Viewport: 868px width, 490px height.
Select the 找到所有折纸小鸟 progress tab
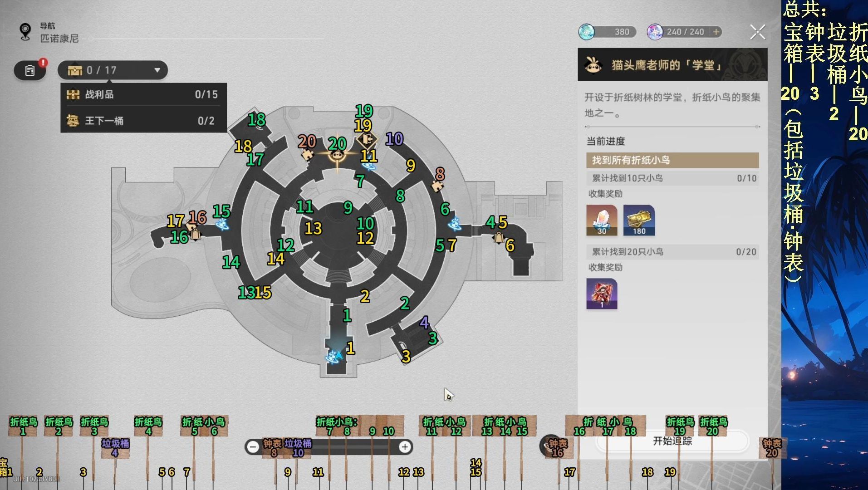pos(672,160)
